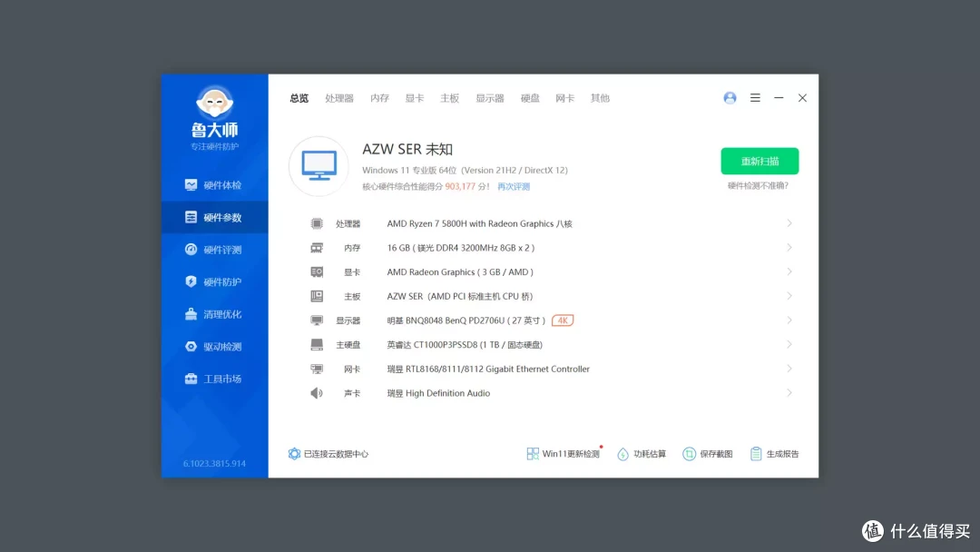
Task: Switch to the 内存 tab
Action: pyautogui.click(x=379, y=98)
